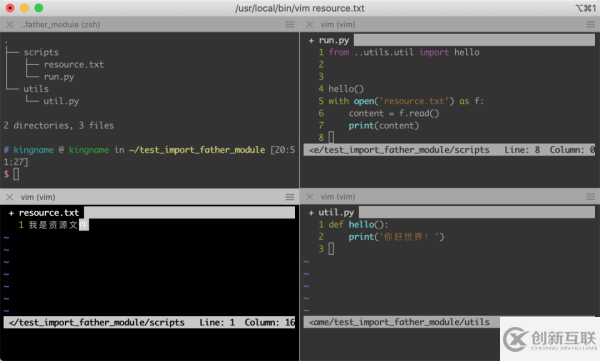Click the 'def hello():' line
The image size is (600, 361).
point(358,225)
